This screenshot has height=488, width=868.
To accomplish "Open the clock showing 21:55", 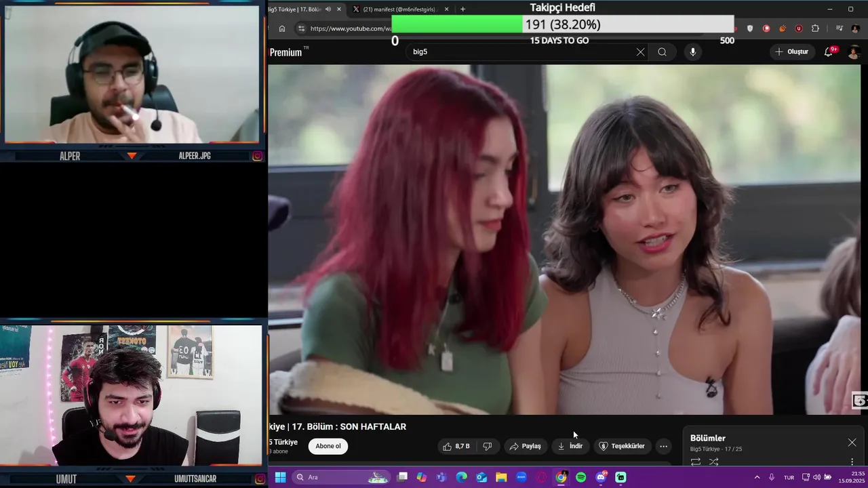I will [x=851, y=477].
